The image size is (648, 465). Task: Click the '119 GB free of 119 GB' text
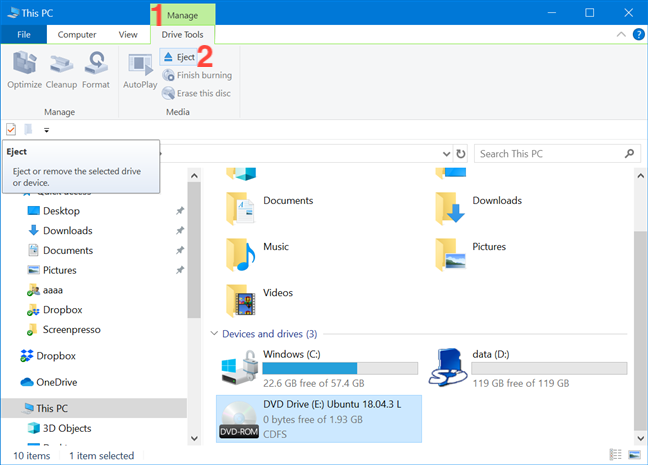(521, 384)
